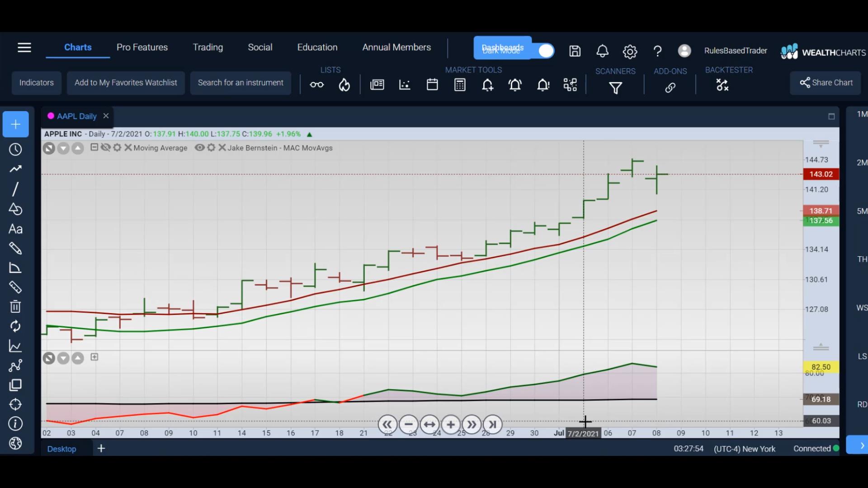This screenshot has width=868, height=488.
Task: Select the trend arrow tool in sidebar
Action: (x=15, y=169)
